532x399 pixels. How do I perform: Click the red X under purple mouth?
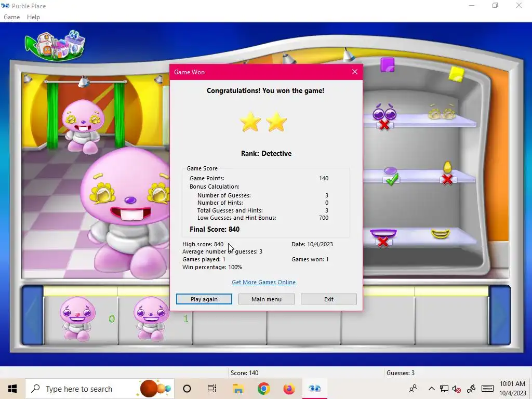(383, 242)
